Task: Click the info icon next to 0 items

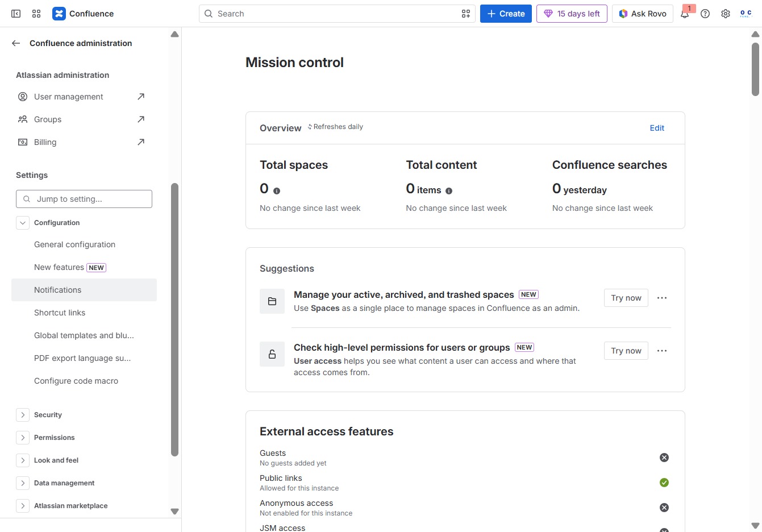Action: (x=449, y=191)
